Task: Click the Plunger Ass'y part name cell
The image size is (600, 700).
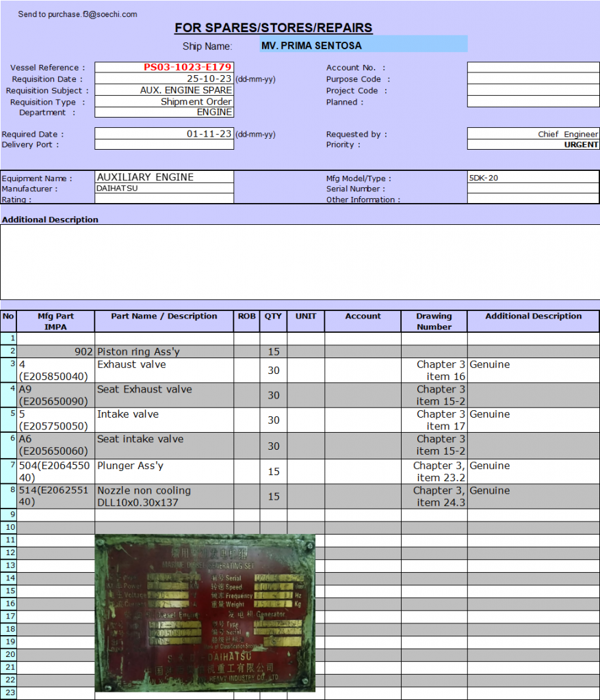Action: point(164,472)
